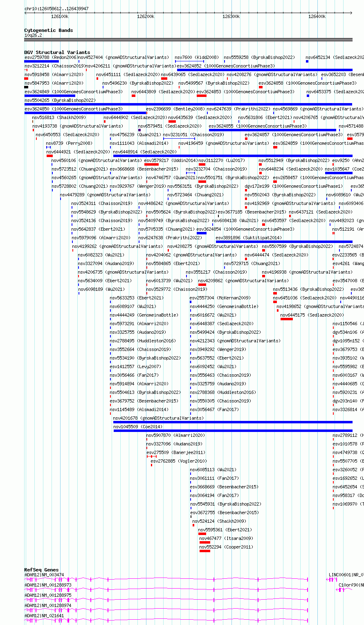Viewport: 364px width, 625px height.
Task: Click esv3624858 variant label
Action: tap(308, 83)
